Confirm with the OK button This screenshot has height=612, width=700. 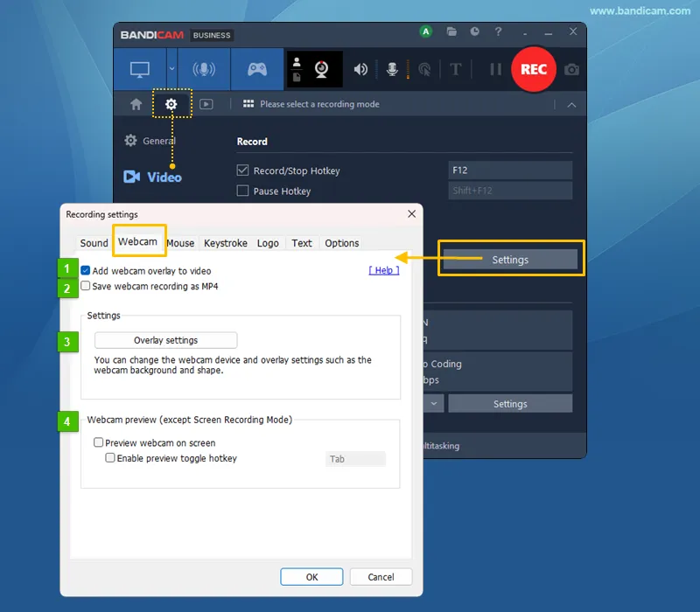click(x=311, y=577)
